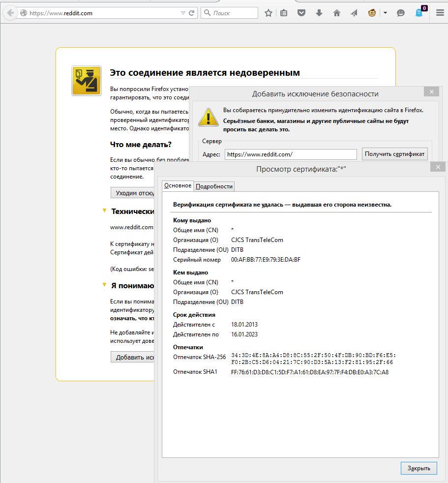
Task: Click the back navigation arrow
Action: point(10,13)
